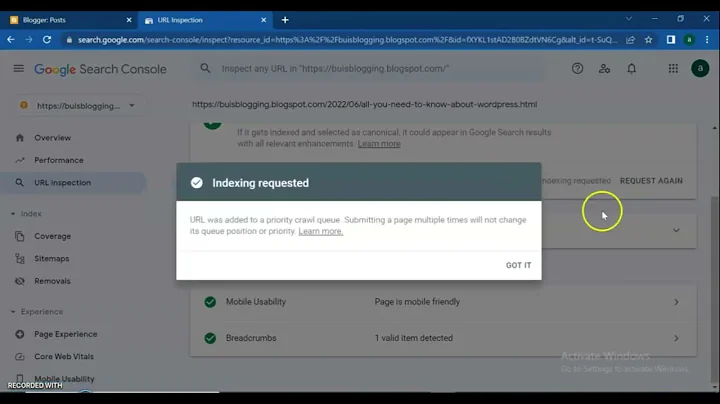Follow Learn more link in the dialog
Image resolution: width=720 pixels, height=404 pixels.
point(321,231)
